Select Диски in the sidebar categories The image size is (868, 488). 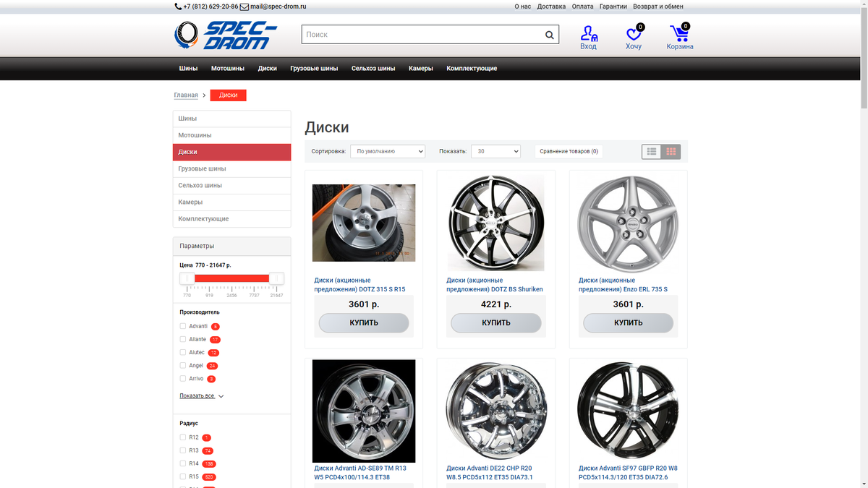231,152
